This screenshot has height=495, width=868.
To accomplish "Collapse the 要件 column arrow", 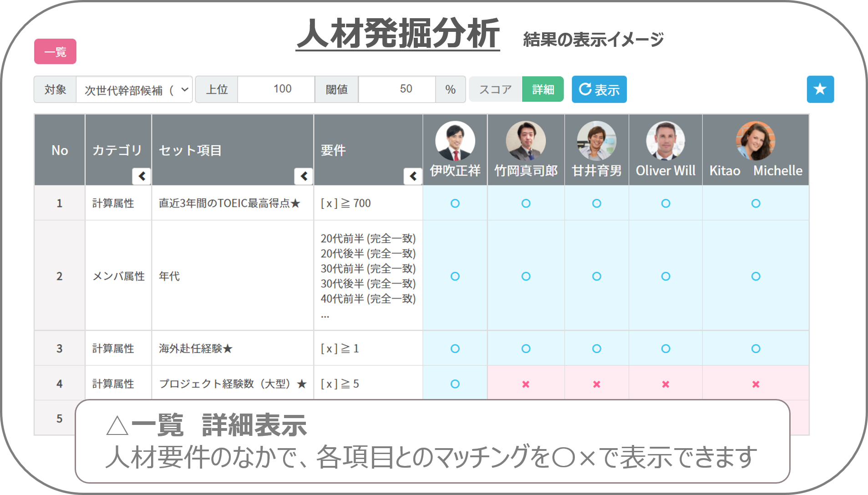I will point(413,176).
